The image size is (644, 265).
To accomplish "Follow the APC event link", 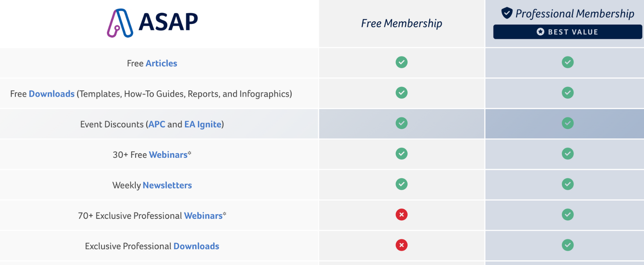I will coord(157,124).
